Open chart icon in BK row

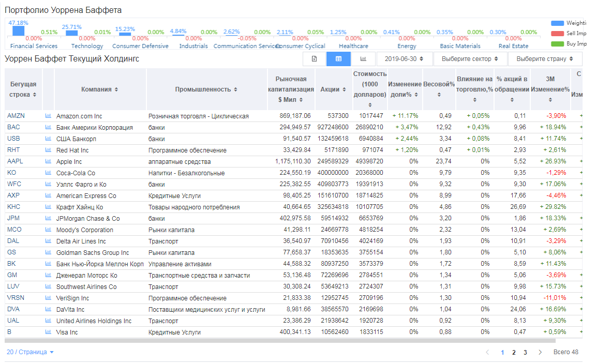click(x=48, y=264)
